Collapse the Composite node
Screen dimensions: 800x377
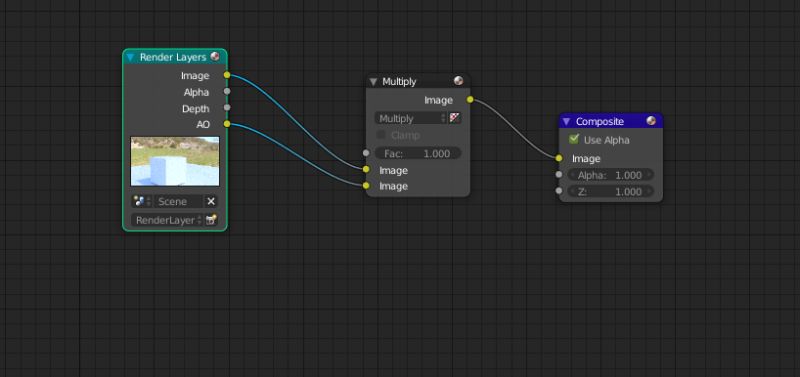566,121
